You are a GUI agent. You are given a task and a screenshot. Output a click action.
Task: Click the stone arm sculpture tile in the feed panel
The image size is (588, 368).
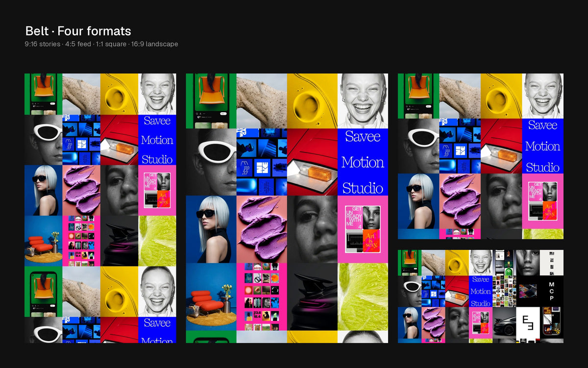262,101
